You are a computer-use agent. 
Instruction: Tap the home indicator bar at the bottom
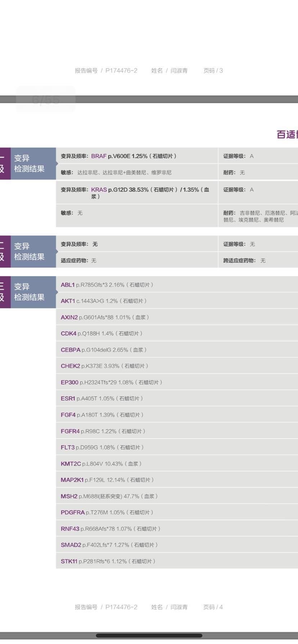point(149,635)
